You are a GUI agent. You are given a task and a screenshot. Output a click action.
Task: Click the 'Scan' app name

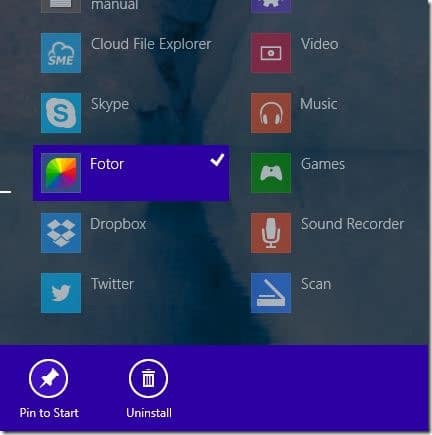(316, 284)
